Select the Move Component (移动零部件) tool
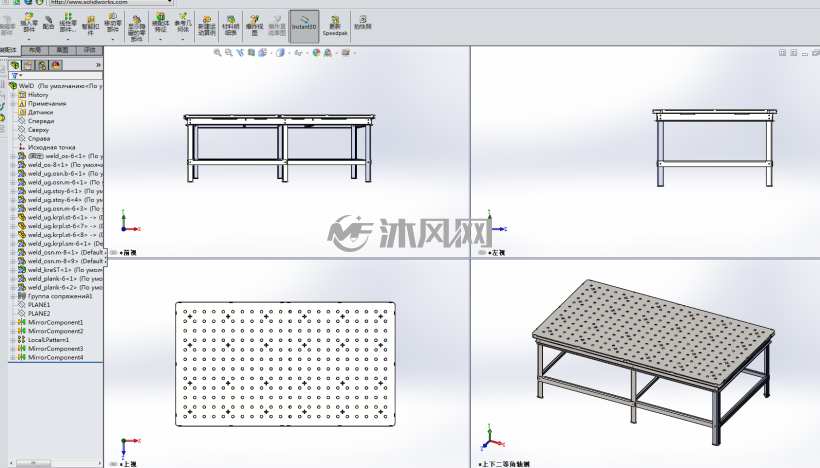Screen dimensions: 820x468 coord(113,24)
